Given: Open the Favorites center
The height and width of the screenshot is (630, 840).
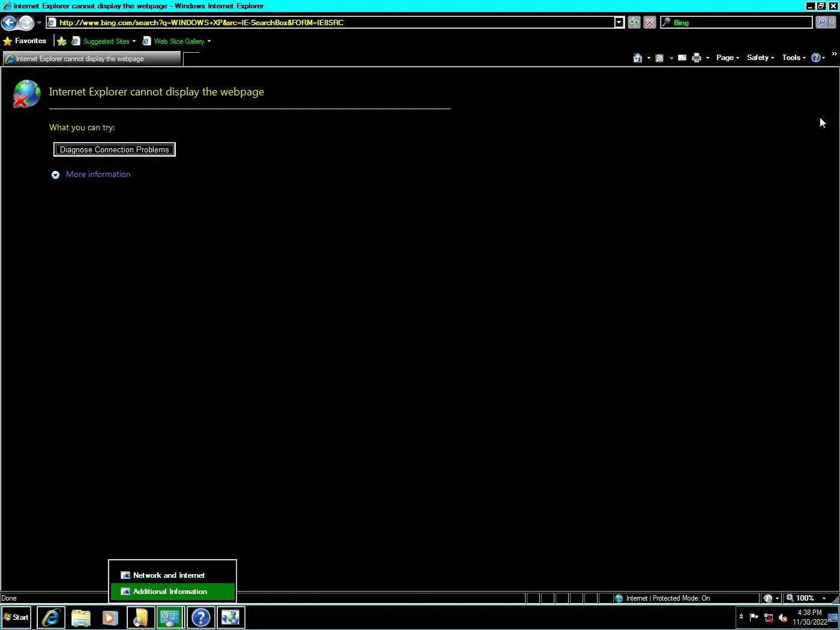Looking at the screenshot, I should [x=25, y=41].
